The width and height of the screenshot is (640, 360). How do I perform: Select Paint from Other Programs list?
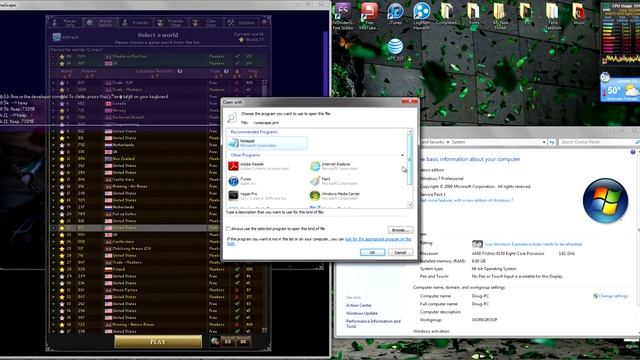334,181
